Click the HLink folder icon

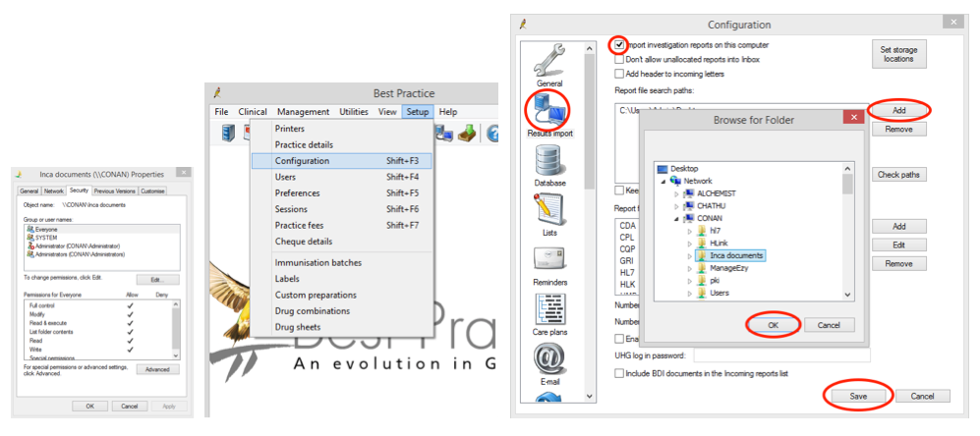pyautogui.click(x=702, y=243)
